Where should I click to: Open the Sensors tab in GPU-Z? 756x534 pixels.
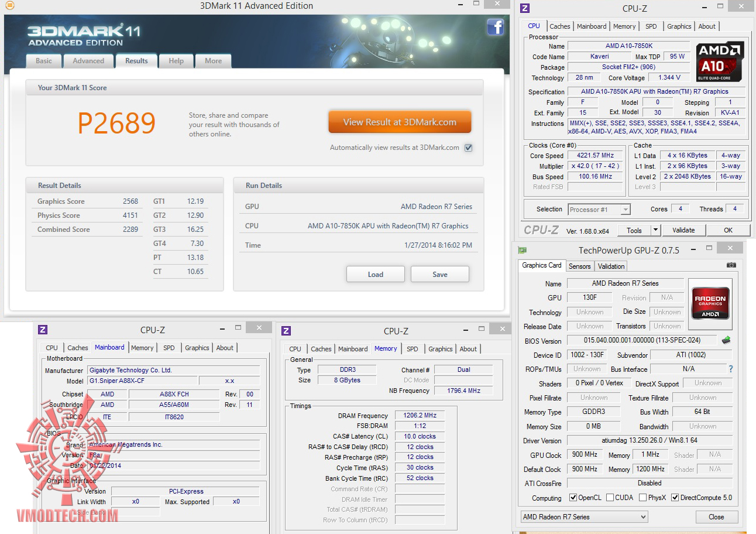coord(580,266)
